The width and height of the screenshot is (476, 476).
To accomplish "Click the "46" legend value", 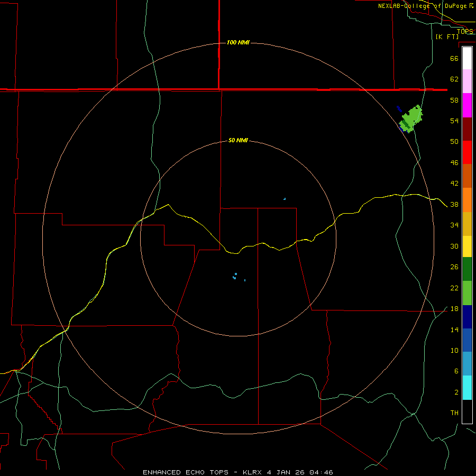I will (454, 163).
